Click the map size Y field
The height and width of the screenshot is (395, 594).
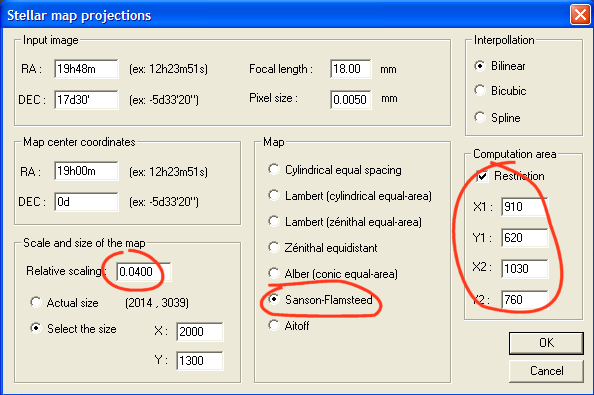200,361
